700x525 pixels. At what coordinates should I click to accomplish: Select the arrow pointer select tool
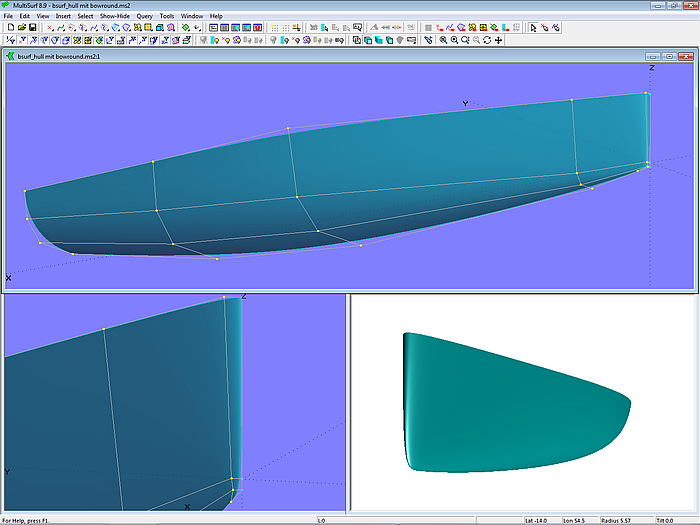pos(533,28)
